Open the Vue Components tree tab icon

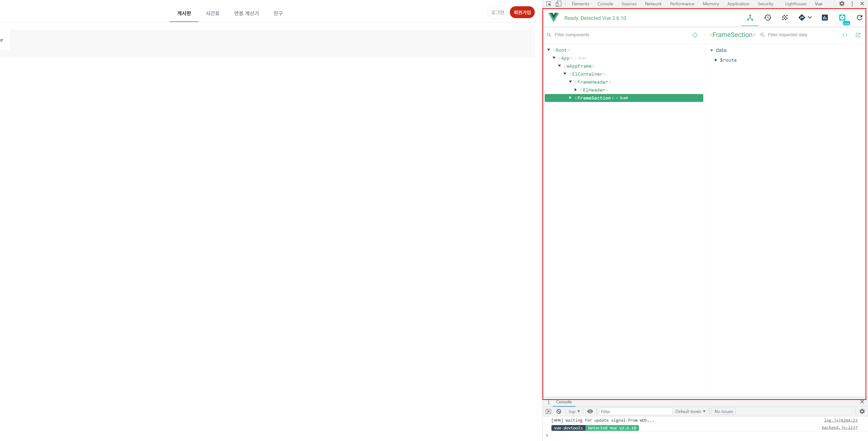click(750, 18)
